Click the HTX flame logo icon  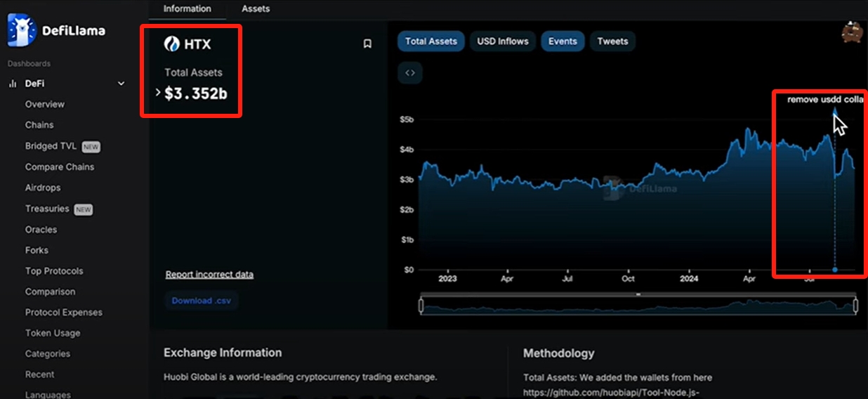(172, 44)
